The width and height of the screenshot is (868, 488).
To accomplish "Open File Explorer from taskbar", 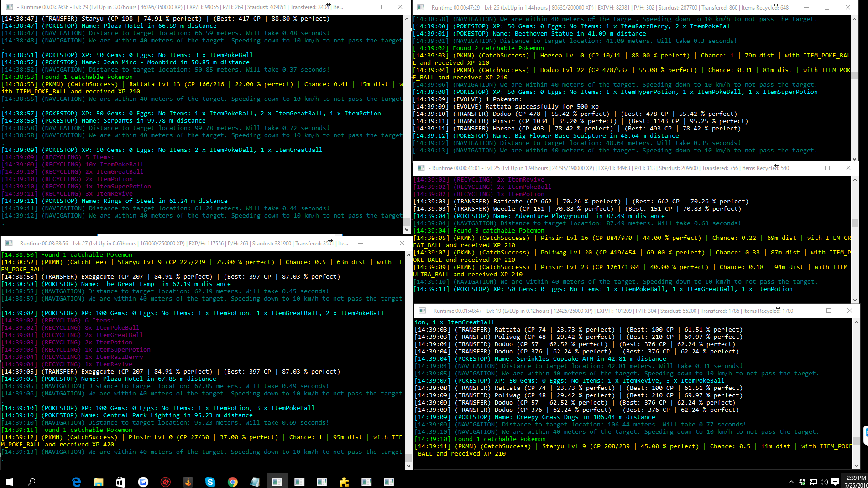I will (98, 482).
